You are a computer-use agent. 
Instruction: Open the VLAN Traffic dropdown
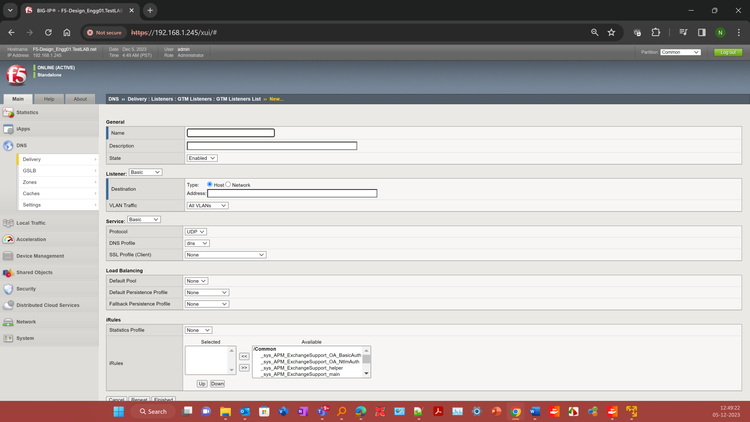[207, 205]
